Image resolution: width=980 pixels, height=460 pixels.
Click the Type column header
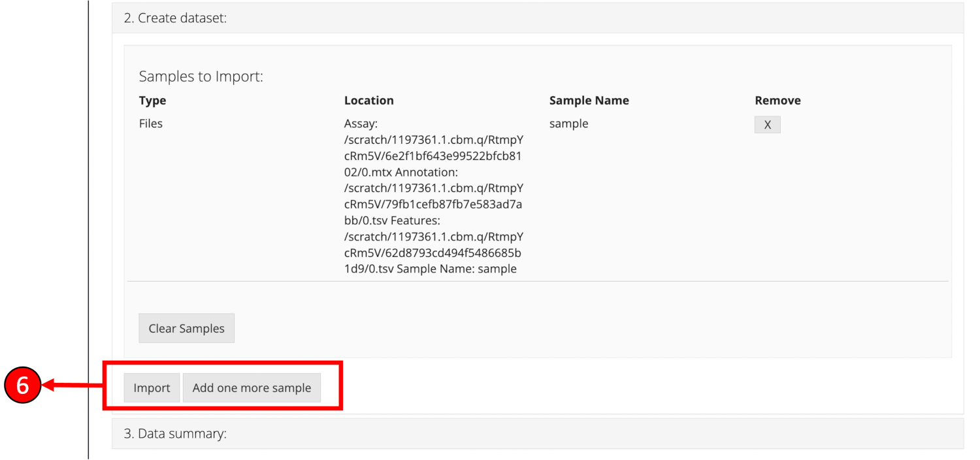click(152, 101)
